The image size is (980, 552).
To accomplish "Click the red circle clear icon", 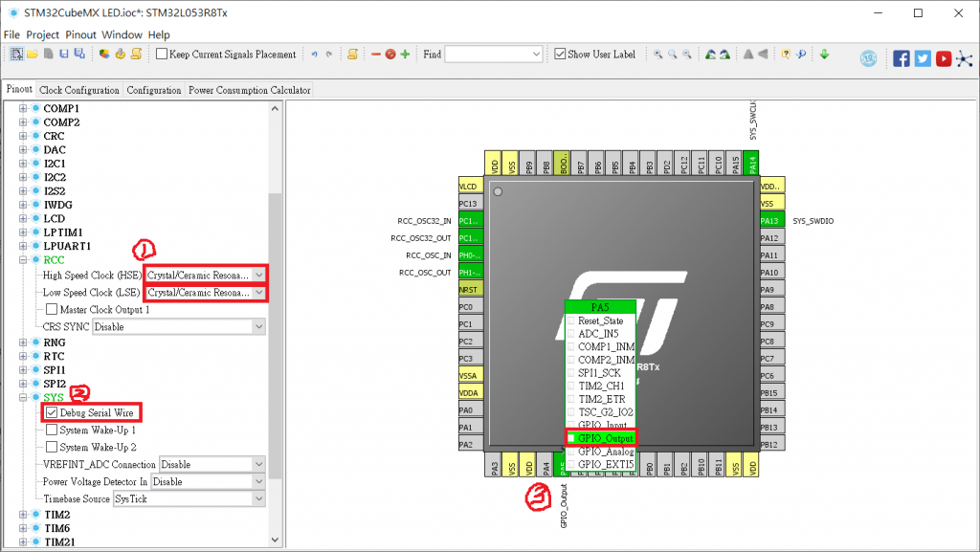I will point(390,55).
